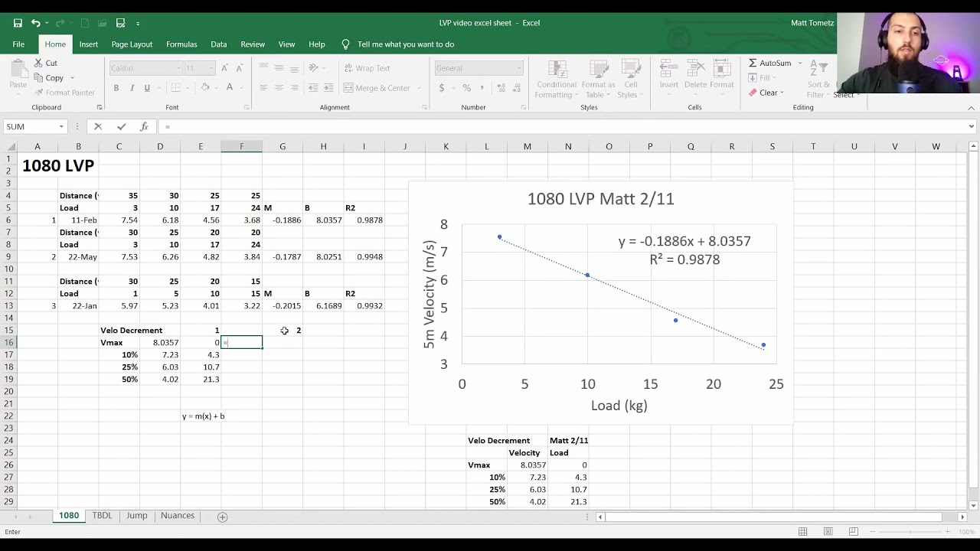Screen dimensions: 980x551
Task: Click the Cut scissors icon
Action: (x=38, y=63)
